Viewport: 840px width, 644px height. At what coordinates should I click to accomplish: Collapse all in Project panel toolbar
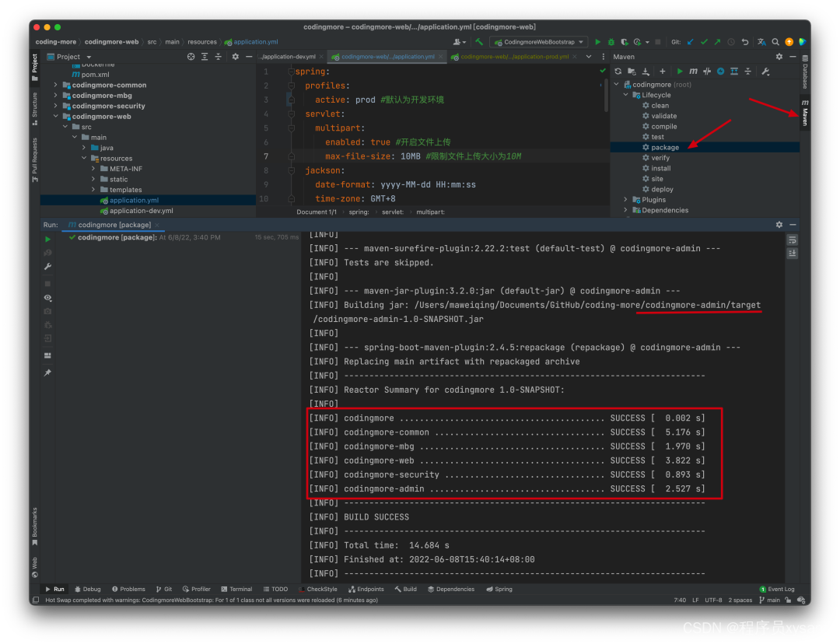click(x=218, y=57)
